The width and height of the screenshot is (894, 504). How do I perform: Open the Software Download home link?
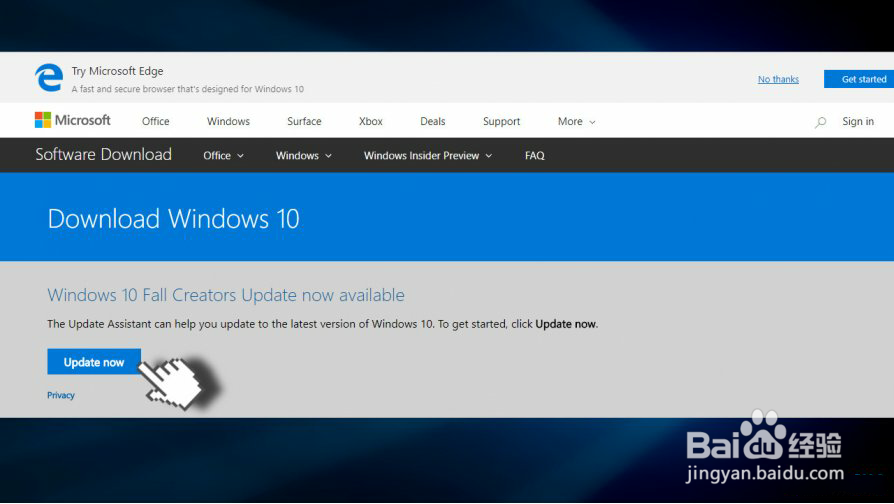click(103, 155)
